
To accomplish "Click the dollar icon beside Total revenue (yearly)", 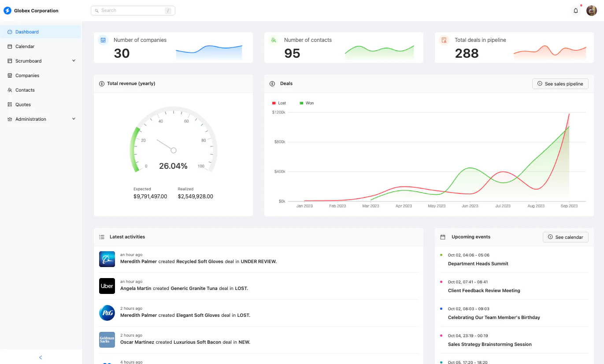I will click(x=101, y=83).
